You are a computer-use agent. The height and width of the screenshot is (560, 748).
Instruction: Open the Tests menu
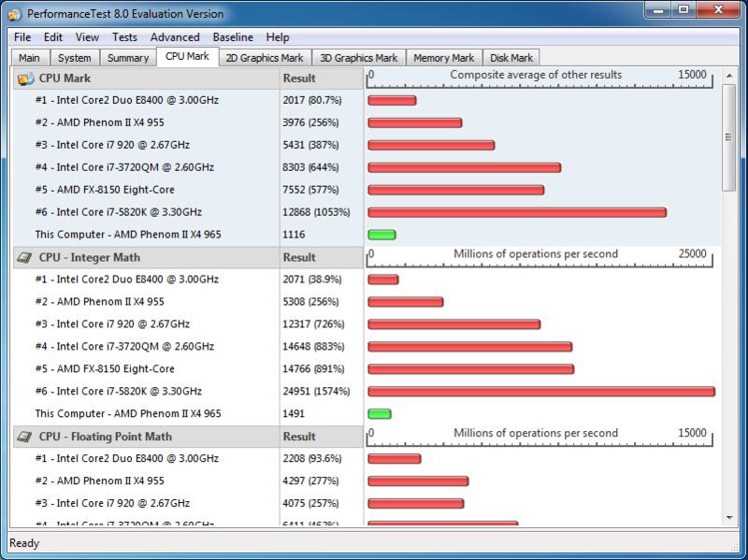coord(124,37)
